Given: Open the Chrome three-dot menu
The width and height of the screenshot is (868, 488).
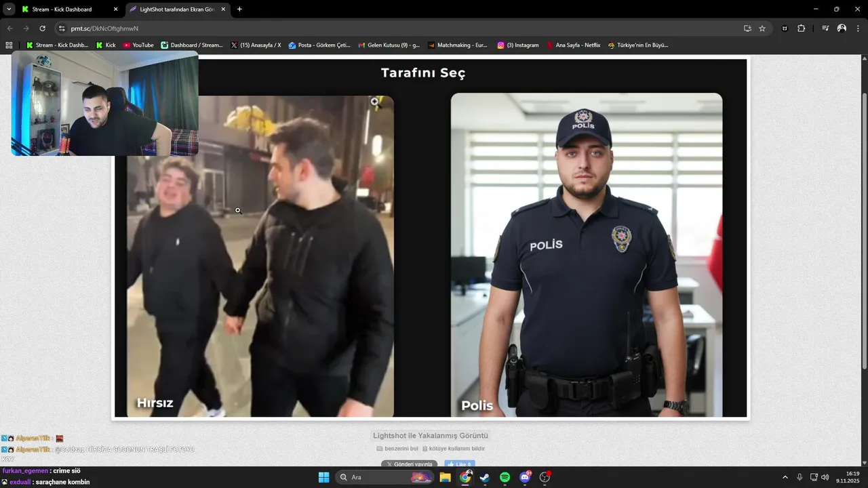Looking at the screenshot, I should (858, 28).
